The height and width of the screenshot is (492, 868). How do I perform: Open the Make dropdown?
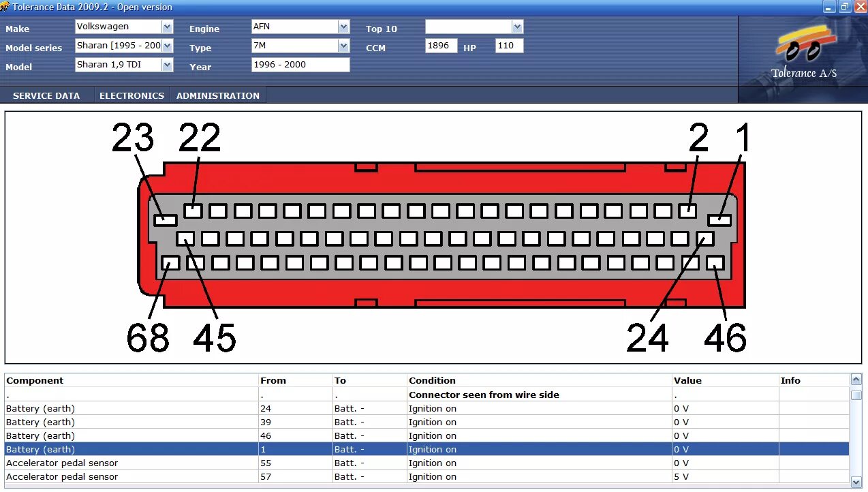[168, 27]
